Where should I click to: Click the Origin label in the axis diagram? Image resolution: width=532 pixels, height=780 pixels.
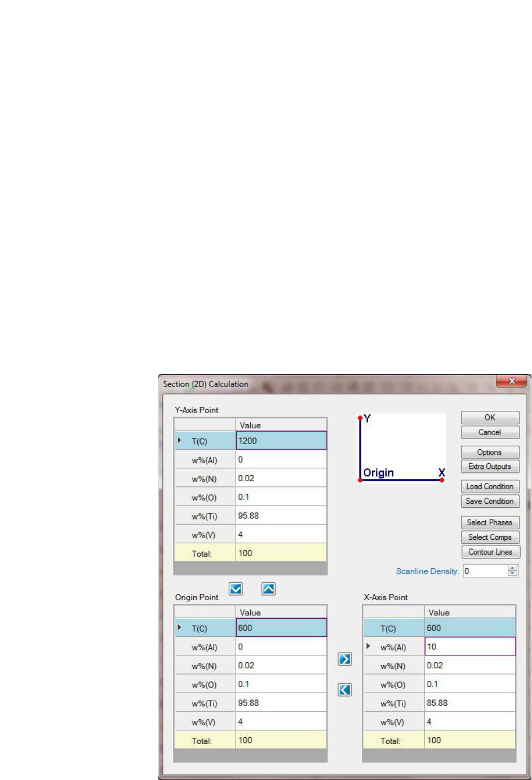pyautogui.click(x=379, y=472)
